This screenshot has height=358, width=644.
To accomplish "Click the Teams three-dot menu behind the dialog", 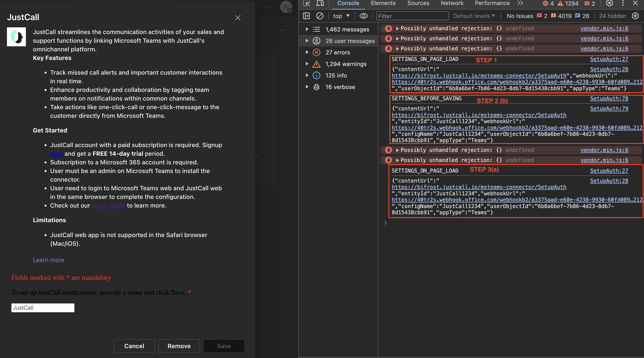I will pyautogui.click(x=269, y=7).
